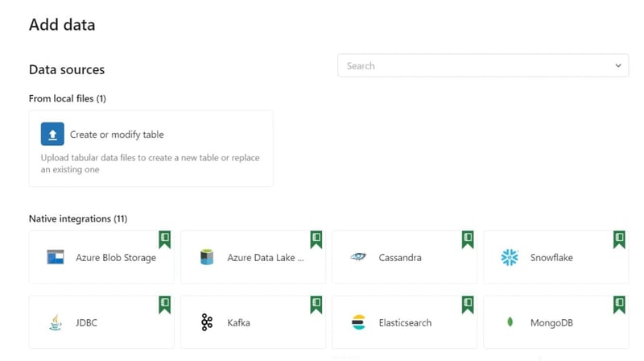Click the green badge on the Kafka card
The height and width of the screenshot is (361, 644).
tap(316, 305)
